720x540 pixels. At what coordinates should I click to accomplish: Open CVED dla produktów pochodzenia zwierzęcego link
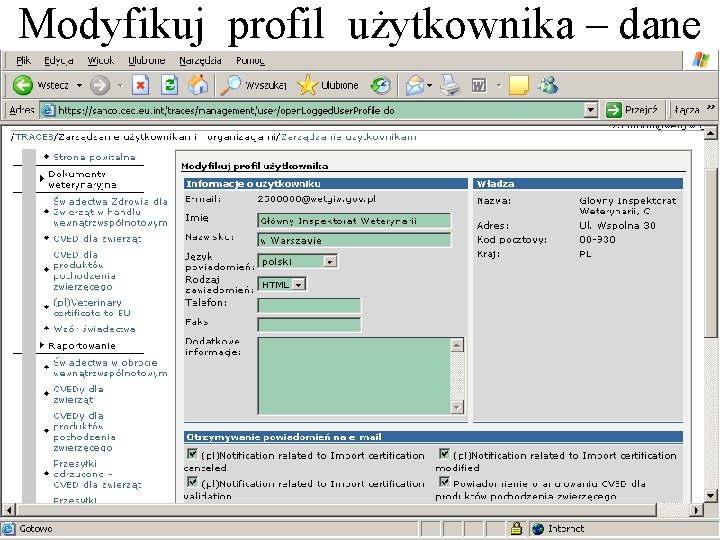[x=84, y=270]
